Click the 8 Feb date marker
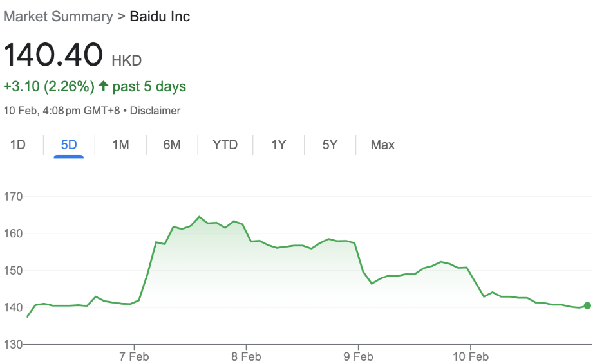The image size is (595, 364). tap(246, 357)
